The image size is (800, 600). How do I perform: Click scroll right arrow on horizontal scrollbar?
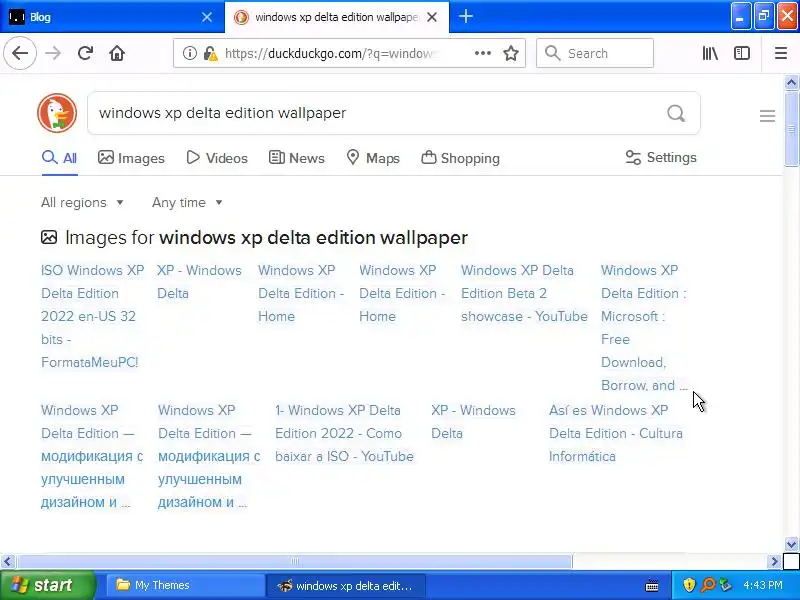[774, 561]
